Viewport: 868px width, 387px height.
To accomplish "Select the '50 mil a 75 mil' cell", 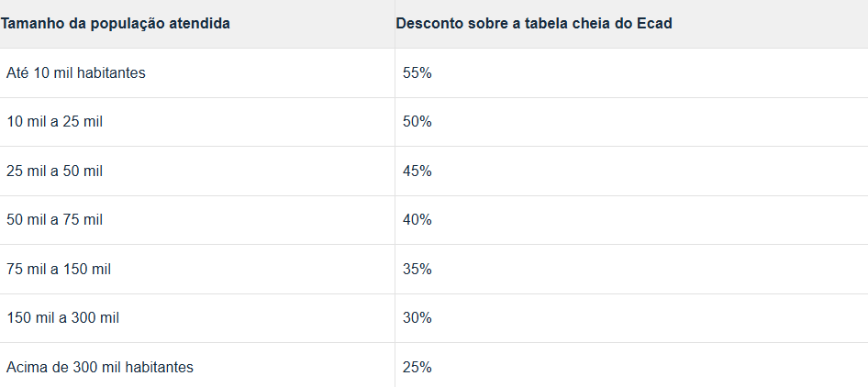I will [x=54, y=220].
